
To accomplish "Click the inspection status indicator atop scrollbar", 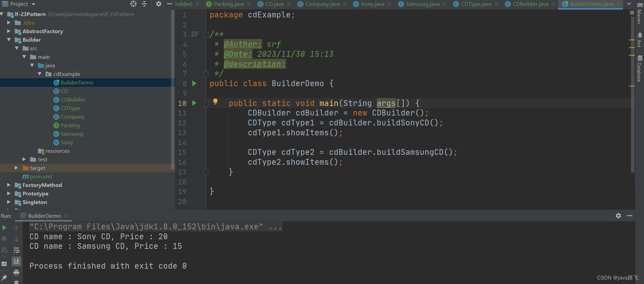I will pos(632,13).
